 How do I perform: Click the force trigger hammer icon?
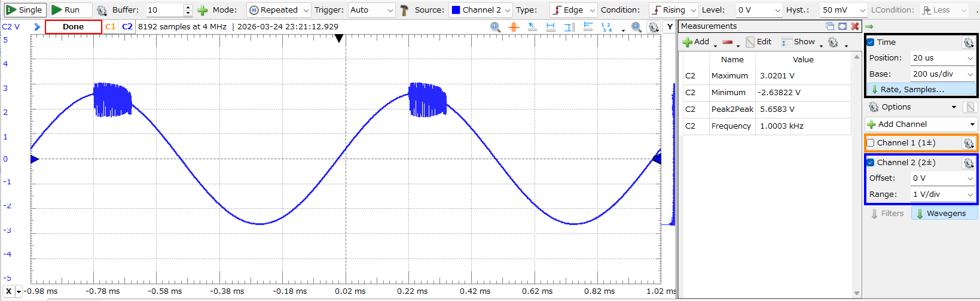tap(404, 10)
